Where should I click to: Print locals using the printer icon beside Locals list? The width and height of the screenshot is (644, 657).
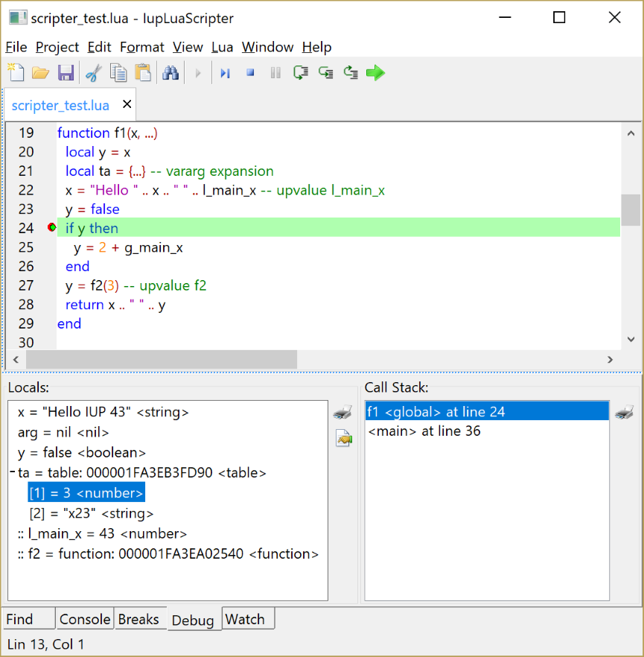pos(342,412)
